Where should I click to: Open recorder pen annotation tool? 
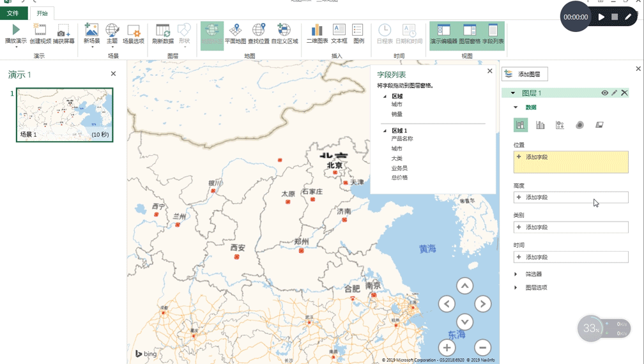click(628, 17)
